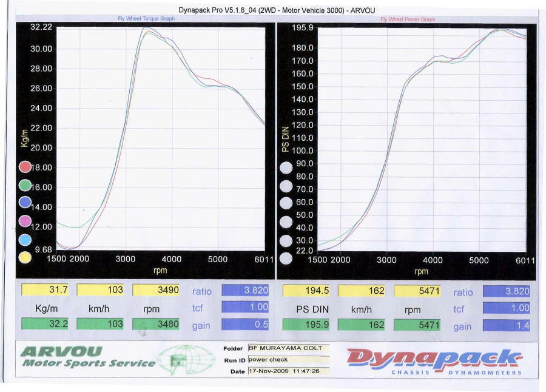
Task: Click the ARVOU Motor Sports Service logo
Action: (88, 357)
